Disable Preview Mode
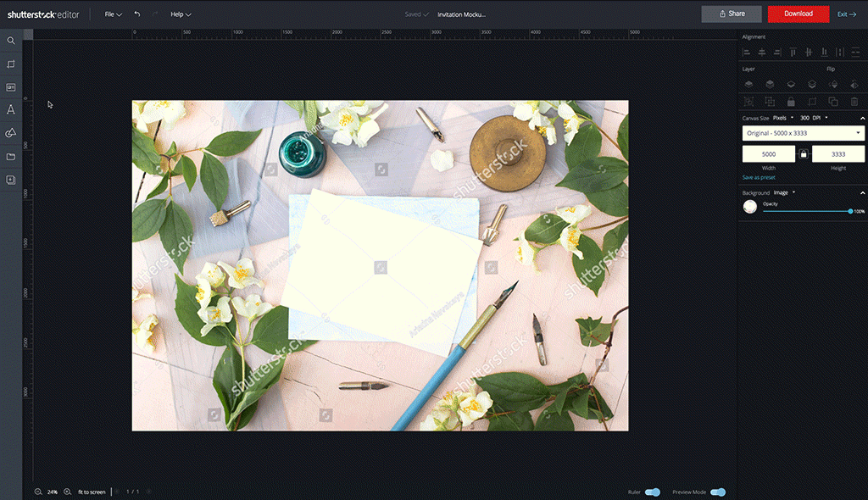 [716, 492]
